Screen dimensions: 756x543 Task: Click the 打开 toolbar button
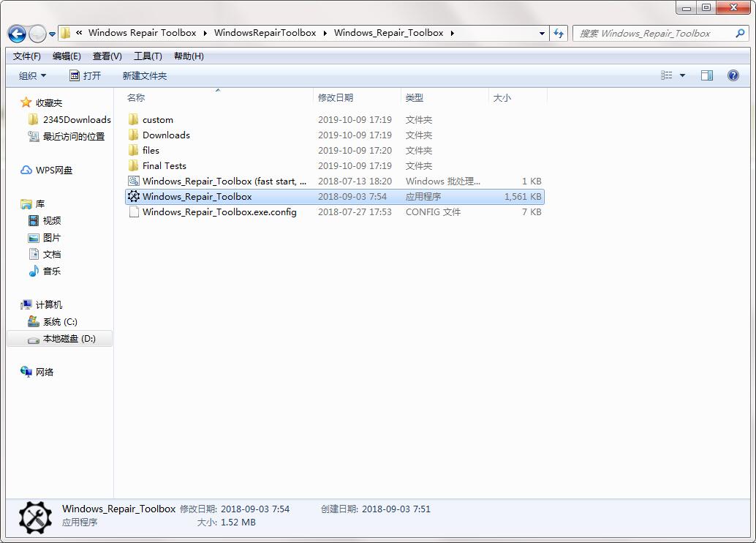click(86, 76)
